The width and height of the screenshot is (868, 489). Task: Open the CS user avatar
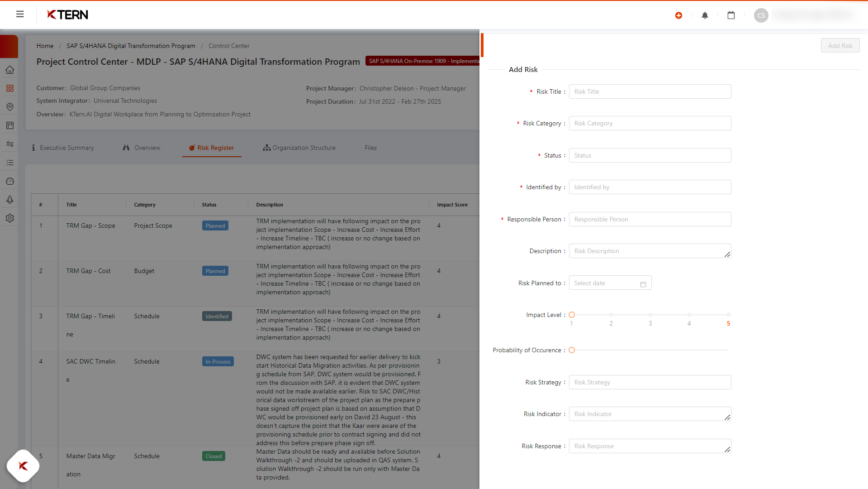click(761, 15)
